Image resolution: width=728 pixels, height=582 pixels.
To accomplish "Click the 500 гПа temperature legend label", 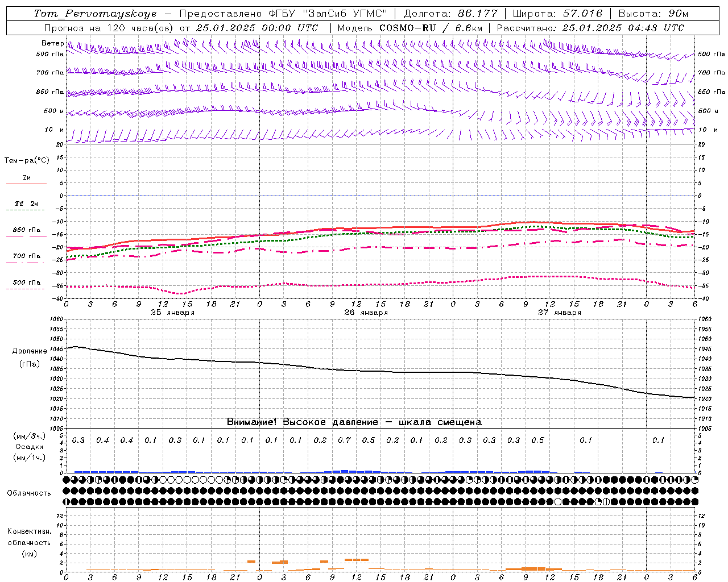I will coord(27,282).
